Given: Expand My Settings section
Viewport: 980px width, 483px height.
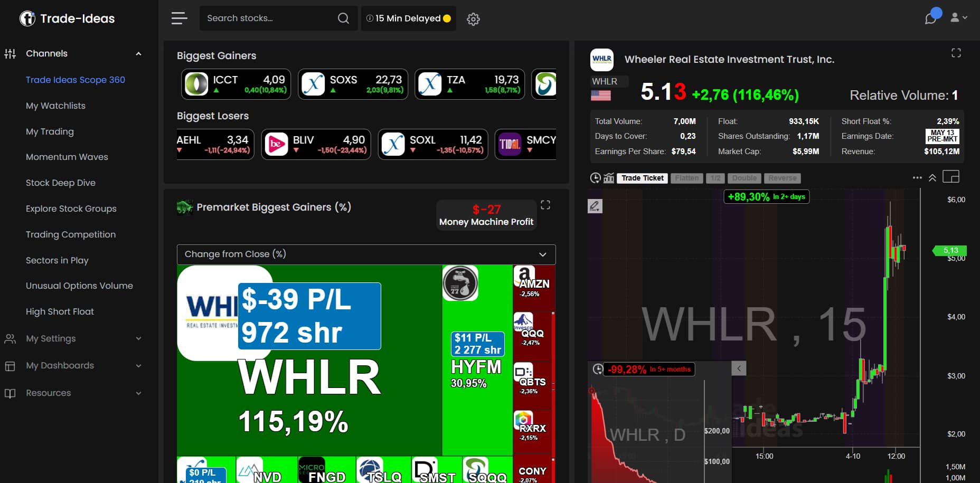Looking at the screenshot, I should point(138,338).
